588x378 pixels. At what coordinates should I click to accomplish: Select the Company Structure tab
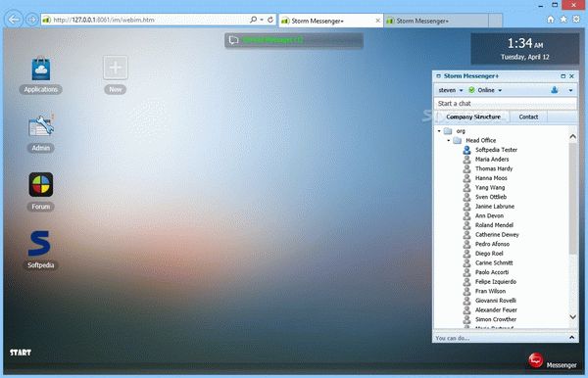point(473,117)
